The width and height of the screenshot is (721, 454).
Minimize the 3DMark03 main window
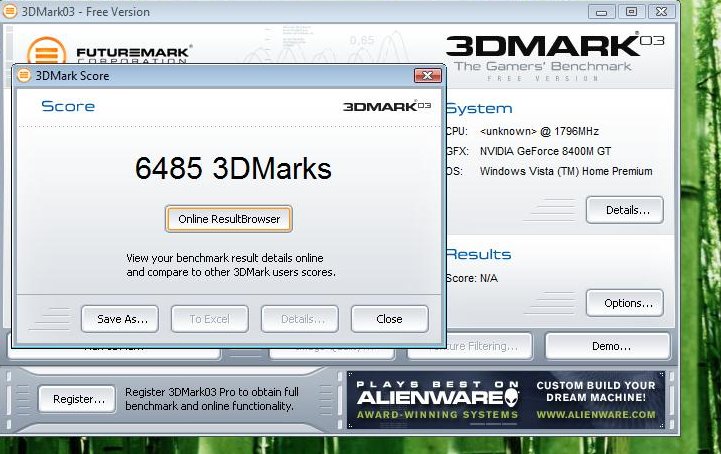pyautogui.click(x=601, y=11)
